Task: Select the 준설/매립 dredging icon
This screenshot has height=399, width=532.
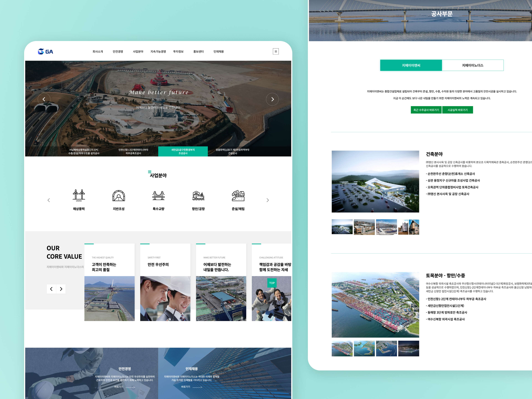Action: (x=238, y=195)
